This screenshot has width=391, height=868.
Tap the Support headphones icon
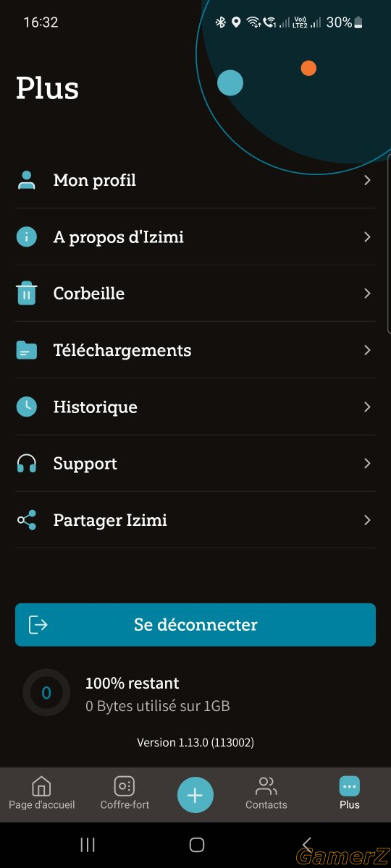(x=27, y=463)
